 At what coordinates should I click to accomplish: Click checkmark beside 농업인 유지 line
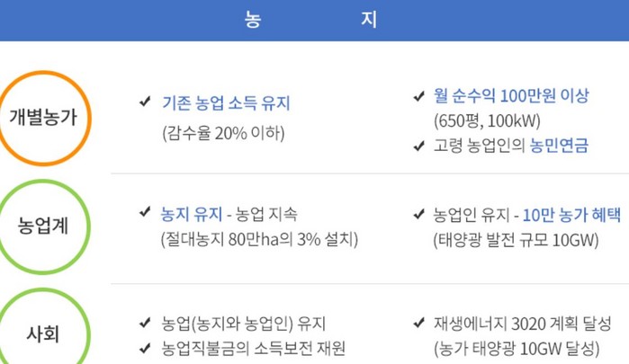click(x=418, y=215)
